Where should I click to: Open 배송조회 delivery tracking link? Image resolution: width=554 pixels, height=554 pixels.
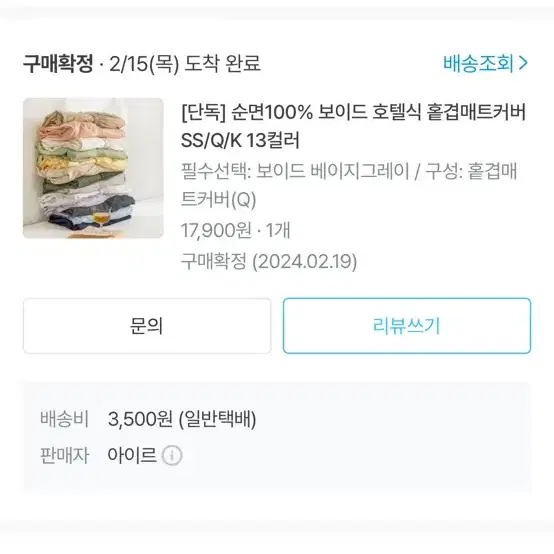(485, 63)
